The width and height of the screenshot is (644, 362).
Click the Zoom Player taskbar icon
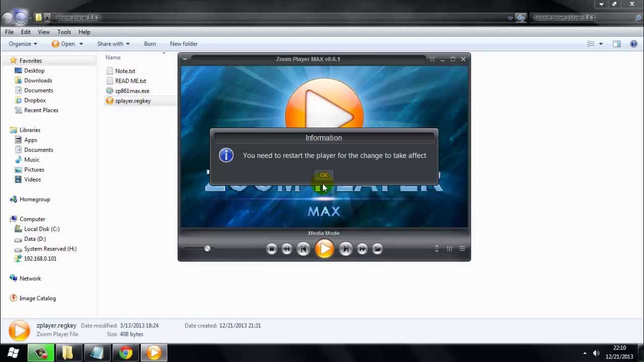154,353
